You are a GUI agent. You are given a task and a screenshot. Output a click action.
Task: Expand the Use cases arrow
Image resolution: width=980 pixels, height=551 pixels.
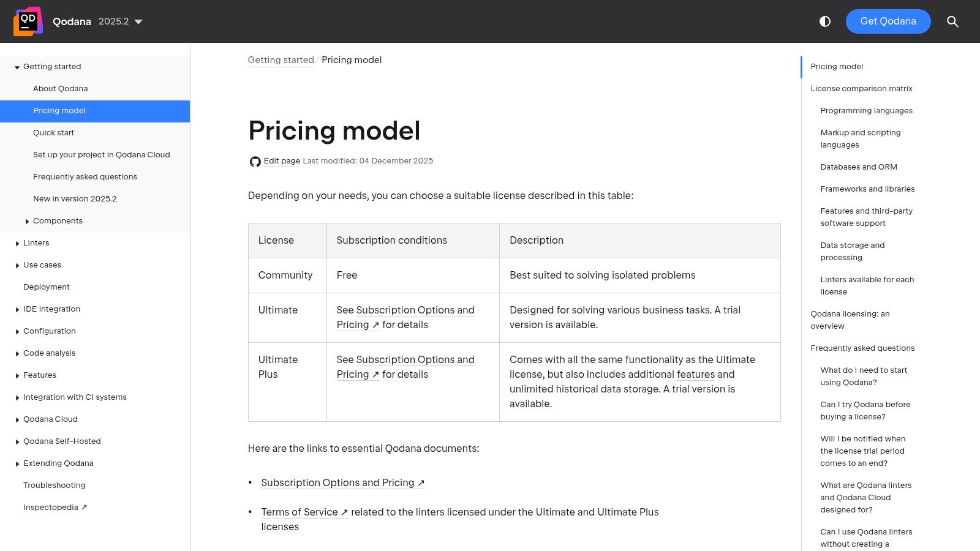pos(17,266)
